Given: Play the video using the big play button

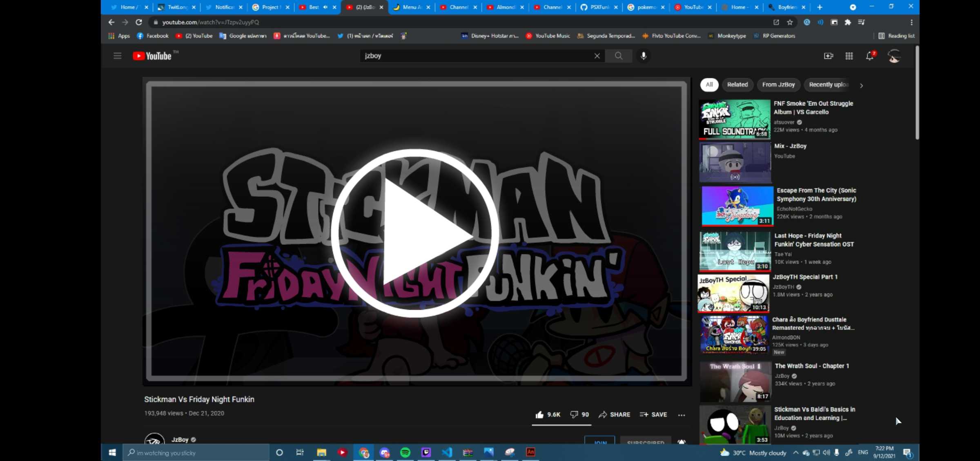Looking at the screenshot, I should [x=415, y=233].
